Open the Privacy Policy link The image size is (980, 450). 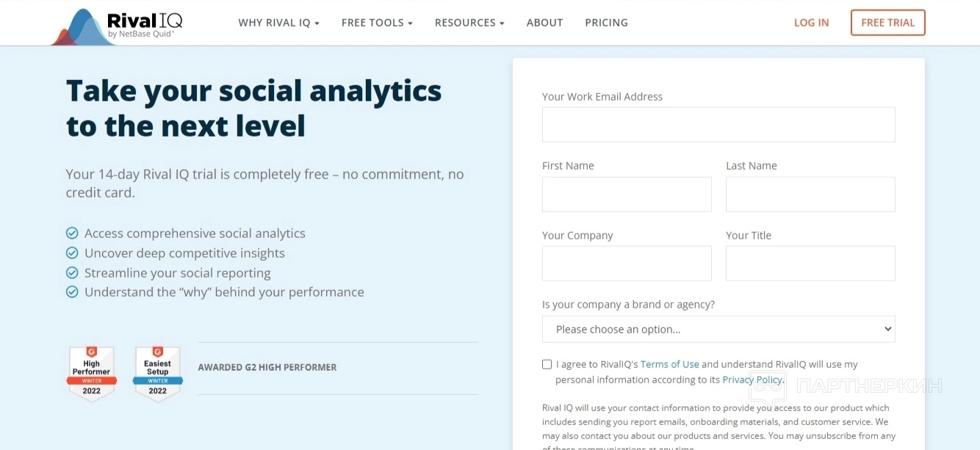(752, 380)
